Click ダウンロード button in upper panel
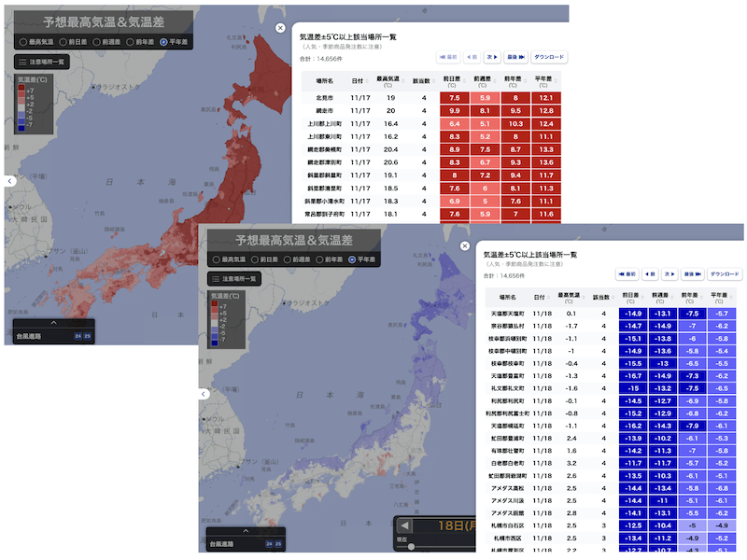This screenshot has height=560, width=747. [548, 57]
